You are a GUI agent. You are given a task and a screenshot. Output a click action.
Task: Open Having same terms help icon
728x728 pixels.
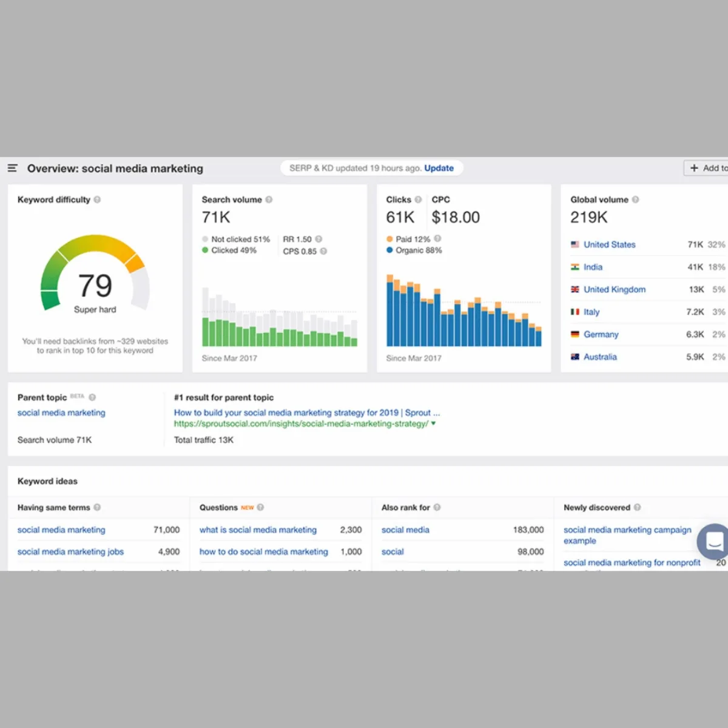tap(97, 507)
